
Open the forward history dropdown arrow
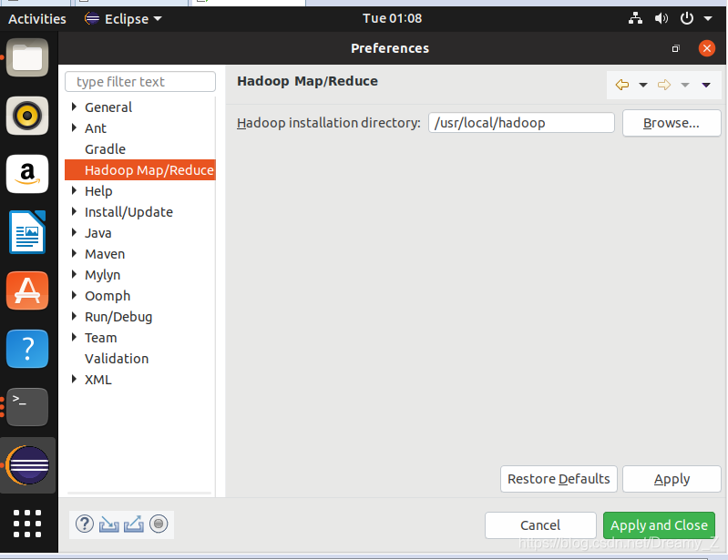coord(685,85)
